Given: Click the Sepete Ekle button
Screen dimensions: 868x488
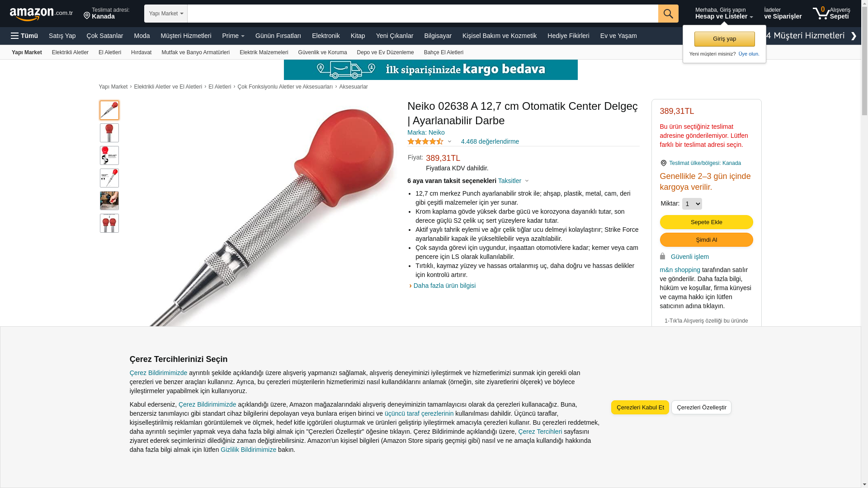Looking at the screenshot, I should pos(706,222).
